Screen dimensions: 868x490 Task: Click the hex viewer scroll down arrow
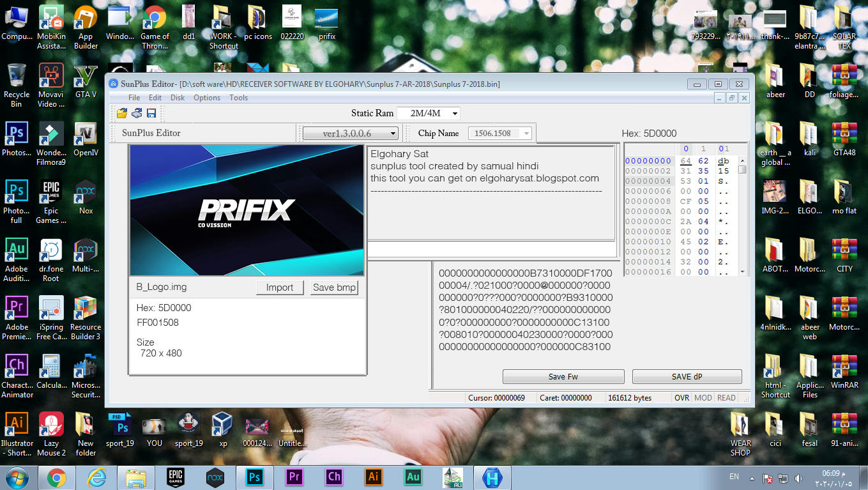(742, 272)
